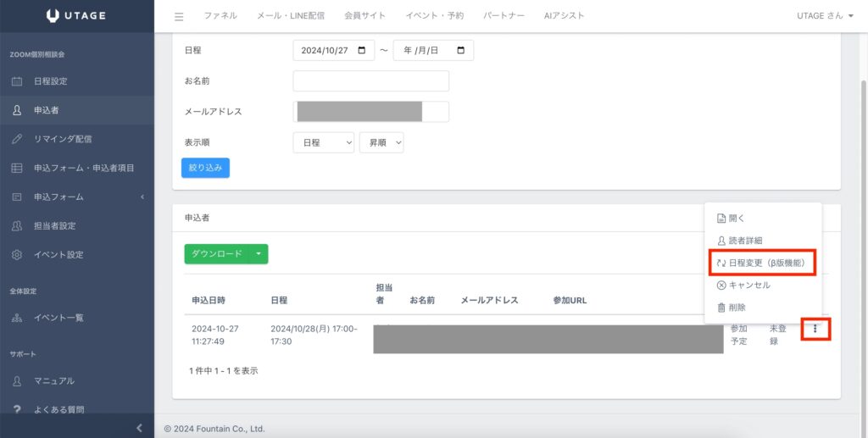This screenshot has height=438, width=868.
Task: Click the 2024/10/27 start date field
Action: [x=334, y=50]
